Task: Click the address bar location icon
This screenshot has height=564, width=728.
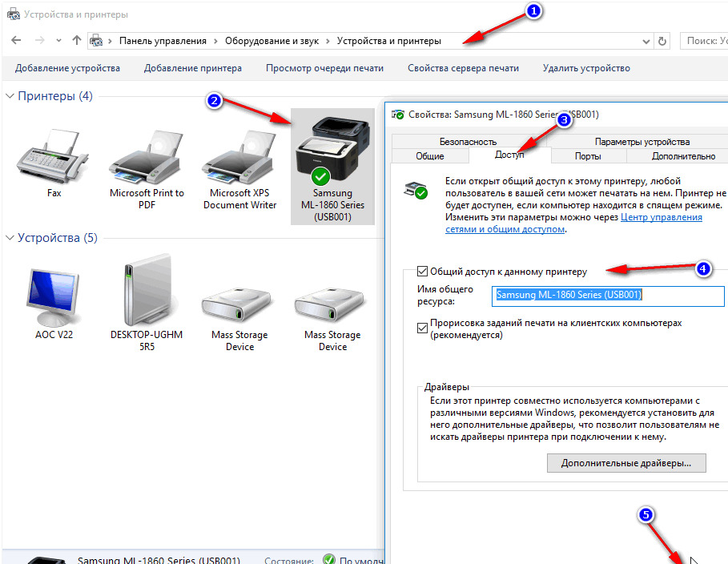Action: (96, 41)
